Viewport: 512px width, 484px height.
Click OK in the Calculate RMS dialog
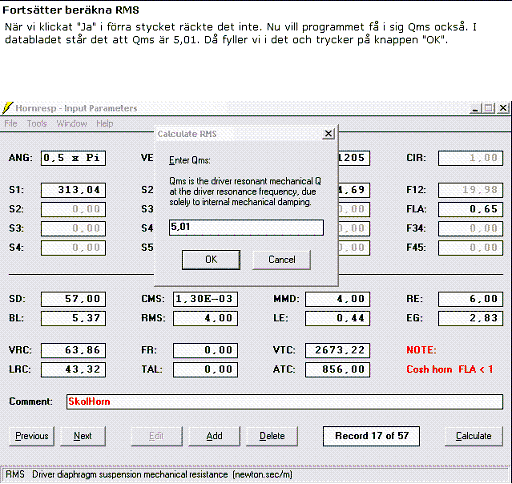(x=211, y=260)
